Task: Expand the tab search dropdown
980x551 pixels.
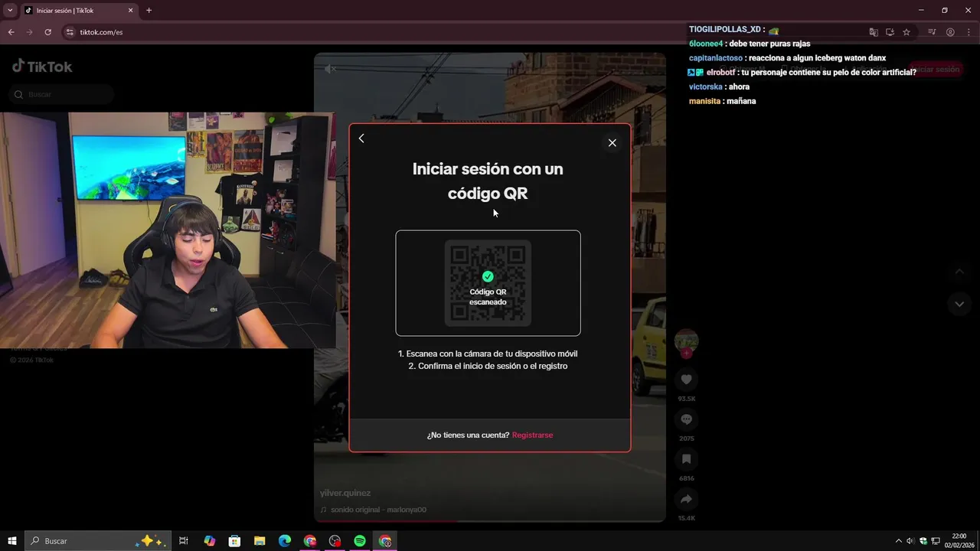Action: [x=10, y=11]
